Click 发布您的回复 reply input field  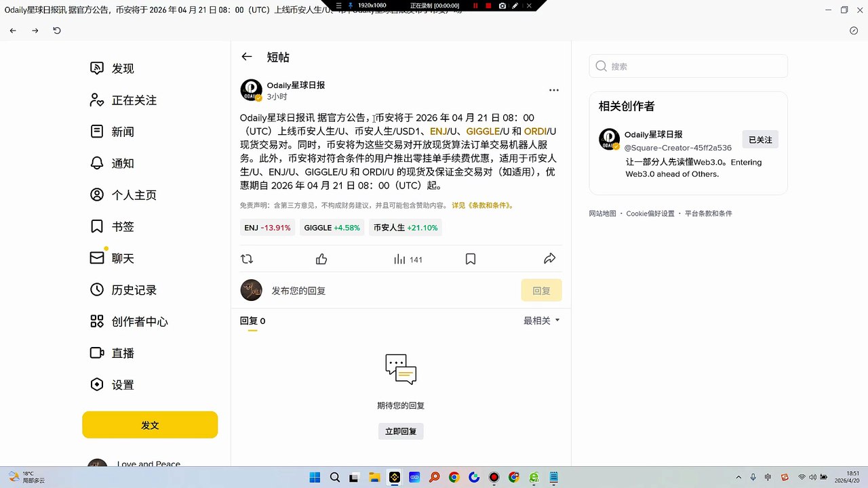[x=393, y=291]
